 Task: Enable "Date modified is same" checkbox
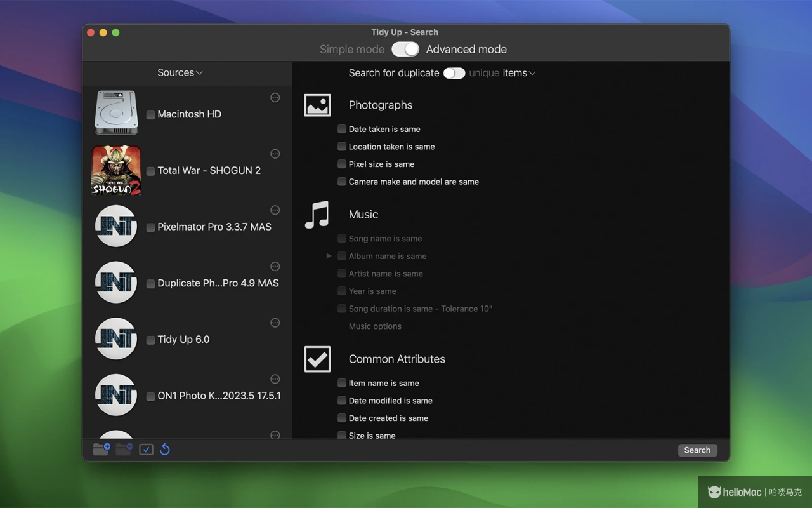[x=342, y=401]
